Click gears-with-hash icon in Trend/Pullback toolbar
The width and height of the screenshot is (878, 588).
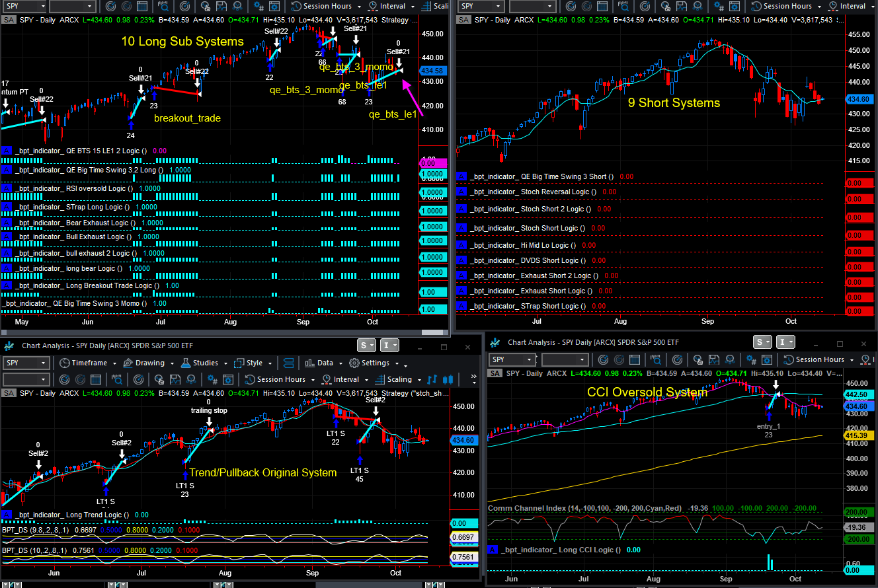click(x=213, y=379)
